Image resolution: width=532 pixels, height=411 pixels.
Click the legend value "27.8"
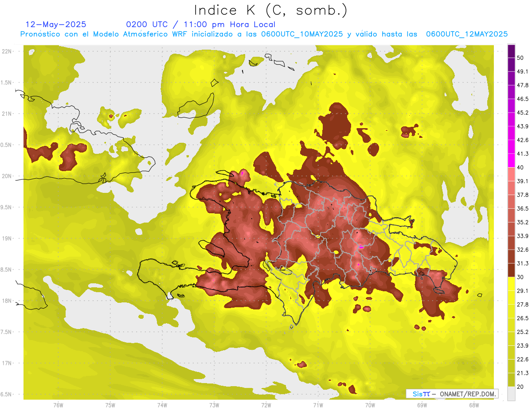522,304
